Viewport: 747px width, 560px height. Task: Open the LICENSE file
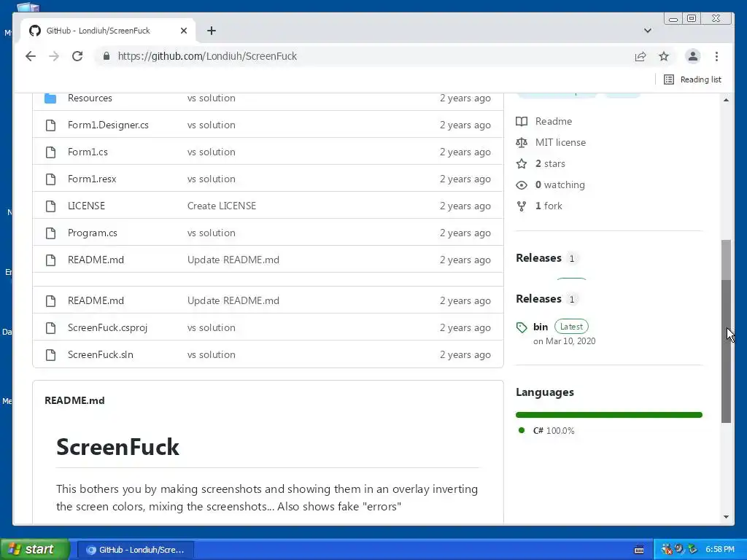click(86, 206)
